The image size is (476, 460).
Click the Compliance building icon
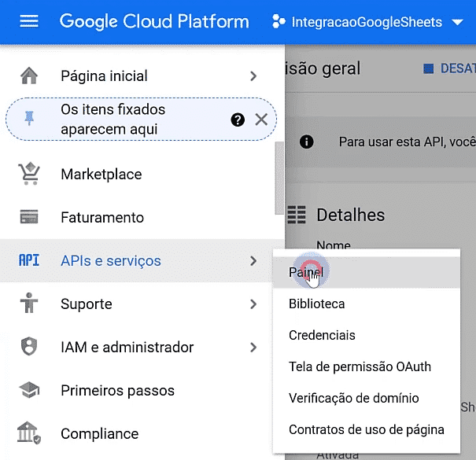tap(29, 434)
